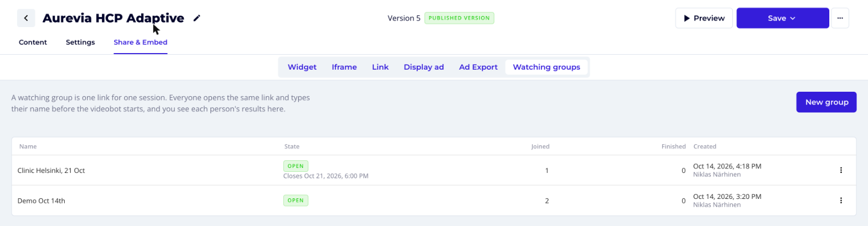Click the watching group description paragraph
868x226 pixels.
point(161,103)
